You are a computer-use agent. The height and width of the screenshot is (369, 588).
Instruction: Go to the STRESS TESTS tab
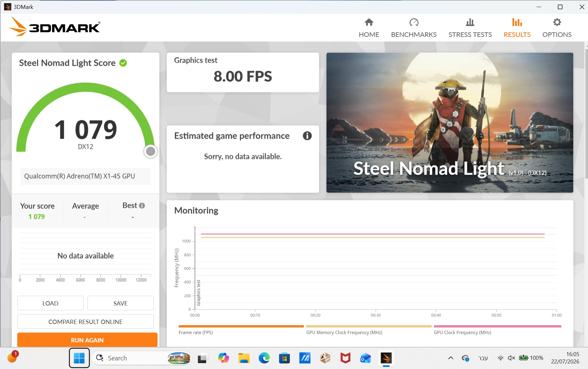[470, 28]
